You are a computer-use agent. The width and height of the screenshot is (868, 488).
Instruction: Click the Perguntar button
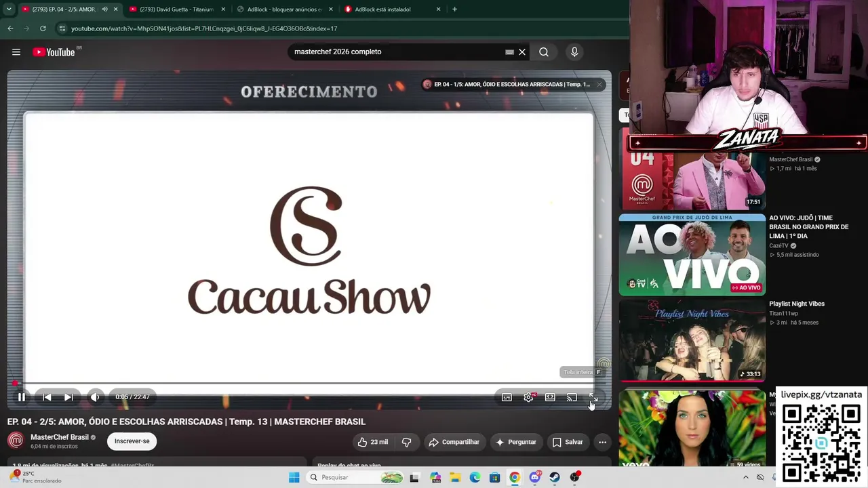pyautogui.click(x=516, y=442)
